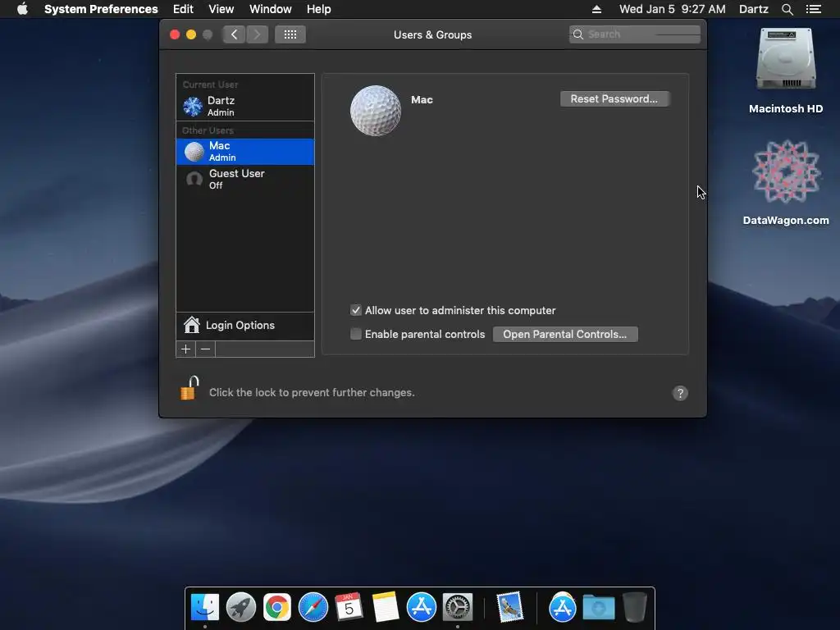
Task: Open Finder in the Dock
Action: pos(205,607)
